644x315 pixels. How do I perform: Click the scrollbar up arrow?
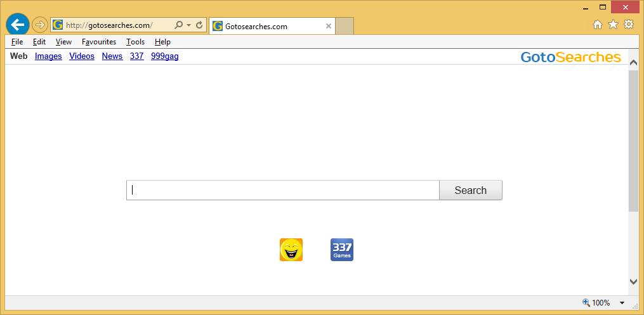633,63
